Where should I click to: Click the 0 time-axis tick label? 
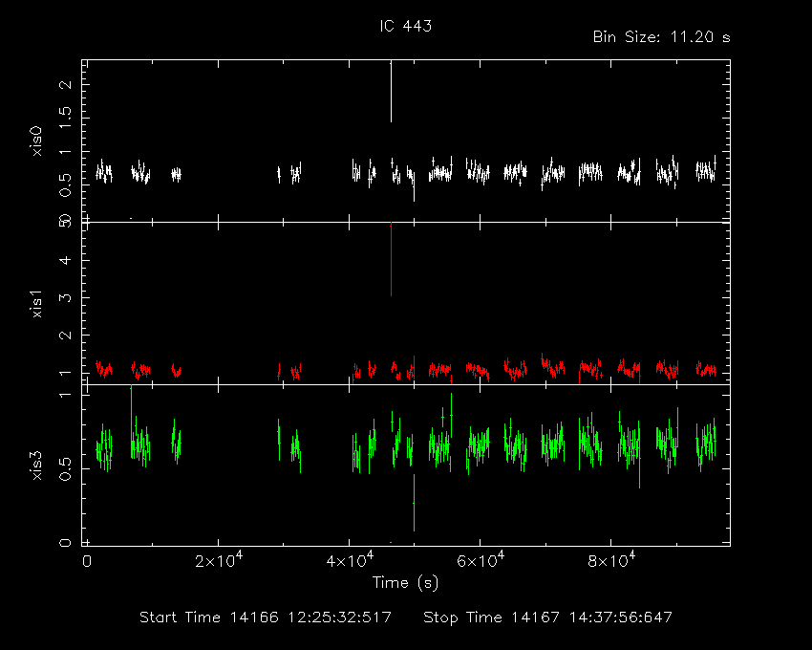(x=87, y=561)
